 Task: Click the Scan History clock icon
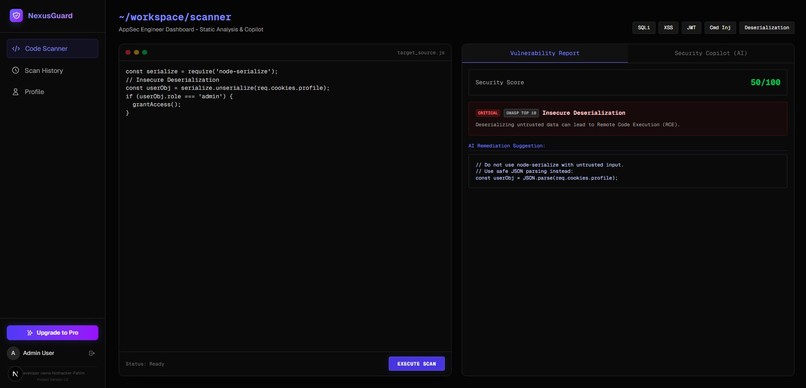tap(15, 70)
